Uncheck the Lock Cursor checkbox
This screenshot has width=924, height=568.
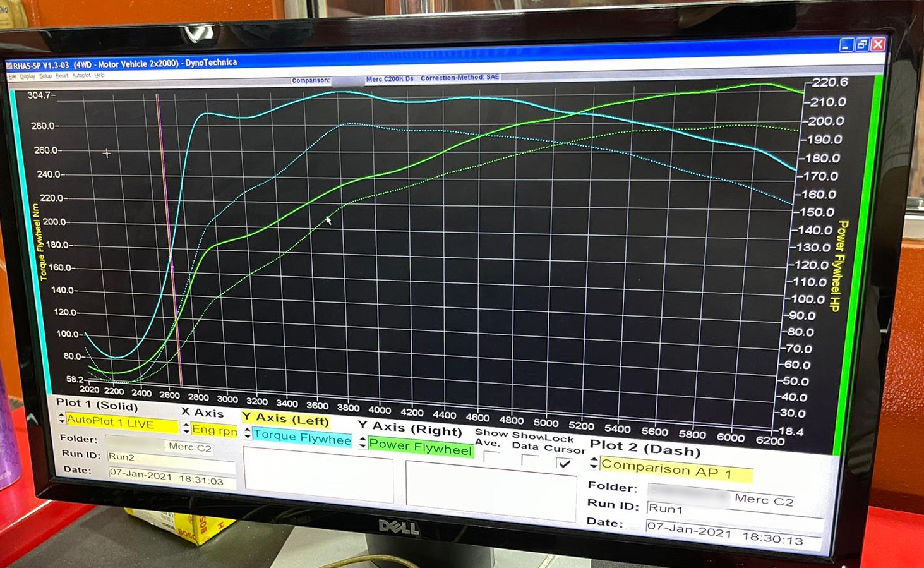pyautogui.click(x=564, y=464)
